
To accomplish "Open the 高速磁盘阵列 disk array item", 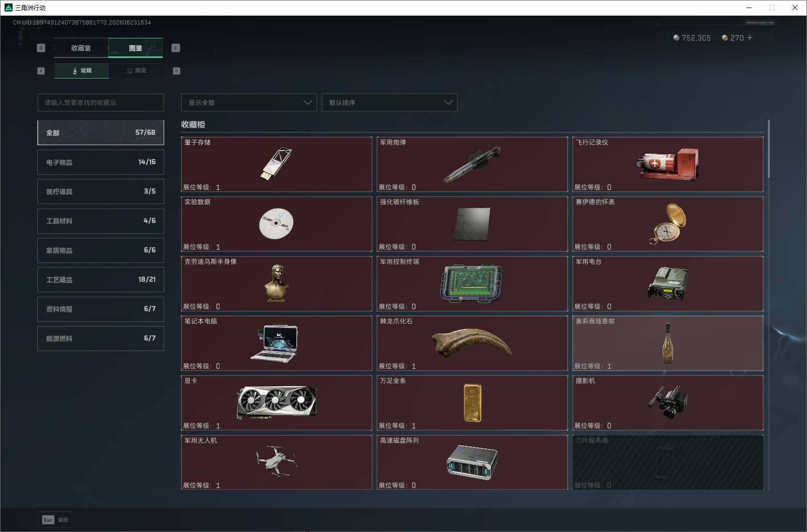I will [x=472, y=462].
